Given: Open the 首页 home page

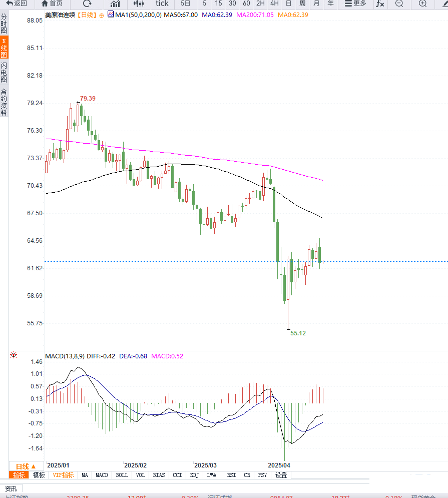Looking at the screenshot, I should [x=52, y=4].
